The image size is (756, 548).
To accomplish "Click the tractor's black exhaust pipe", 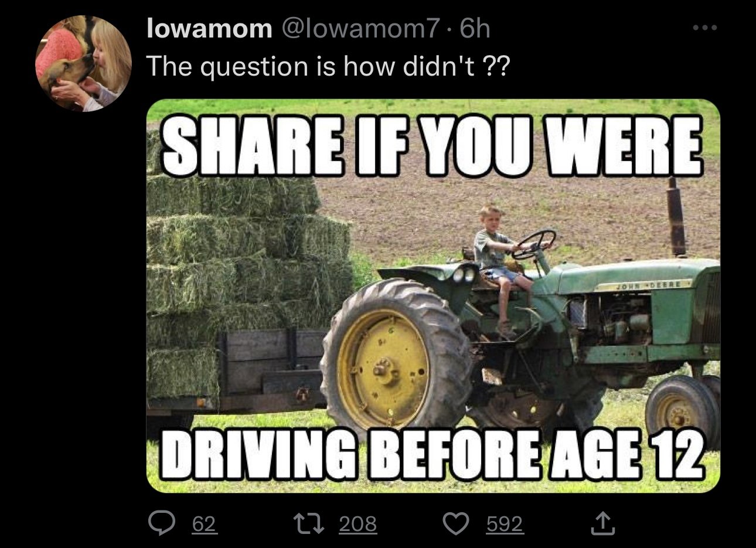I will 676,217.
